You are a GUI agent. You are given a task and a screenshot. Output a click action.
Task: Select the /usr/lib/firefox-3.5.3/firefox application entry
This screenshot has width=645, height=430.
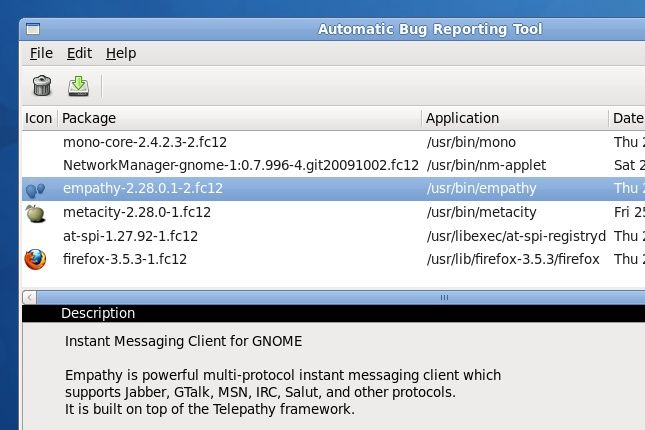pos(512,259)
